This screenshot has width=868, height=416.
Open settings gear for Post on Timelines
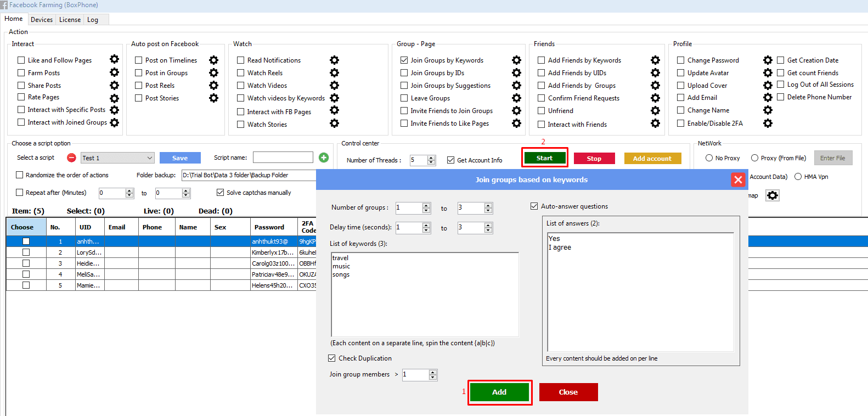[x=213, y=60]
